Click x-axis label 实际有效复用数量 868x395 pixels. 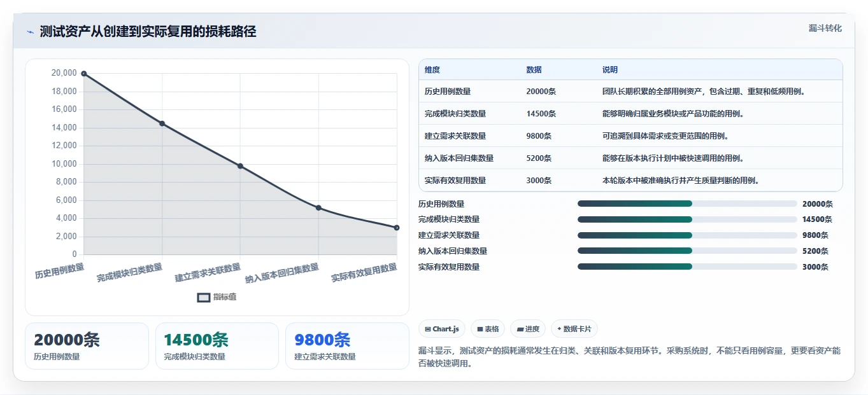pos(364,273)
